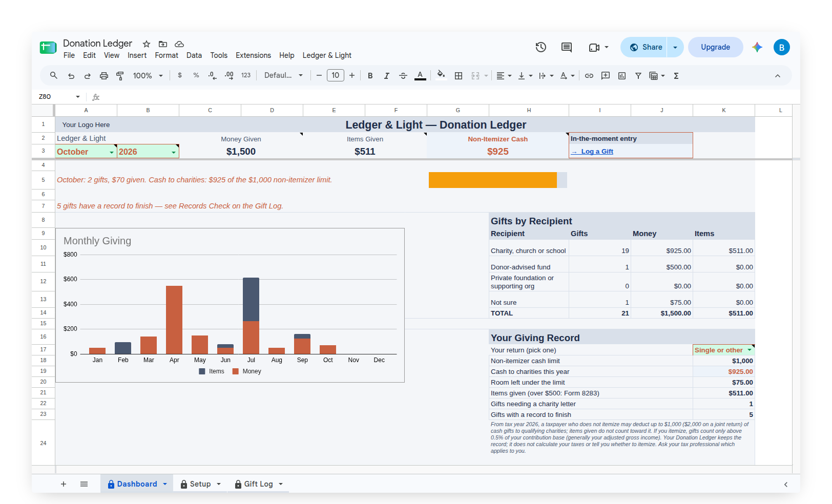
Task: Open the text color picker
Action: click(x=420, y=76)
